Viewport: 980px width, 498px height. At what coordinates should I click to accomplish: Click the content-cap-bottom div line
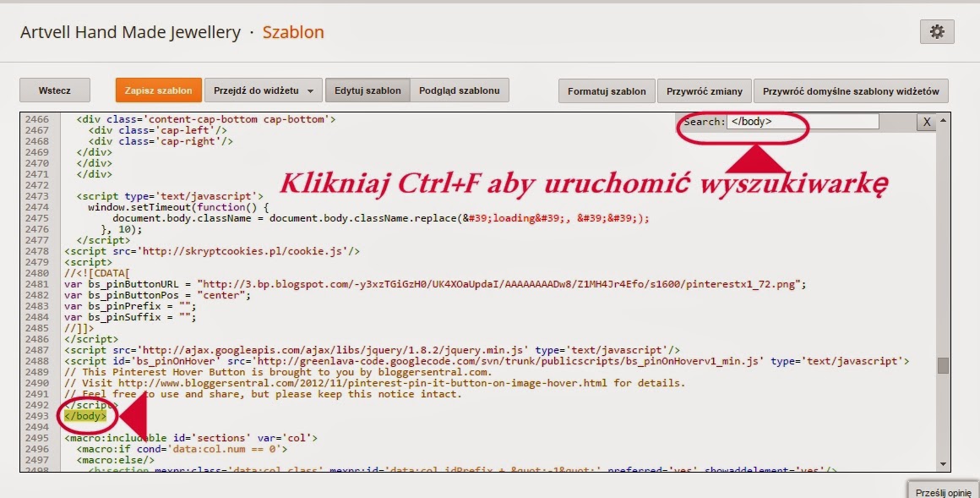(206, 119)
